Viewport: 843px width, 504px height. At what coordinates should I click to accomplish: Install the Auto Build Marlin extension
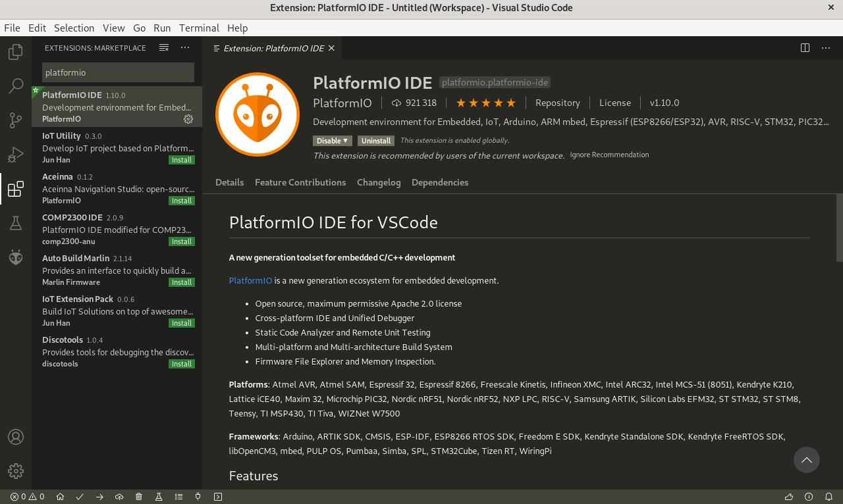(x=181, y=282)
